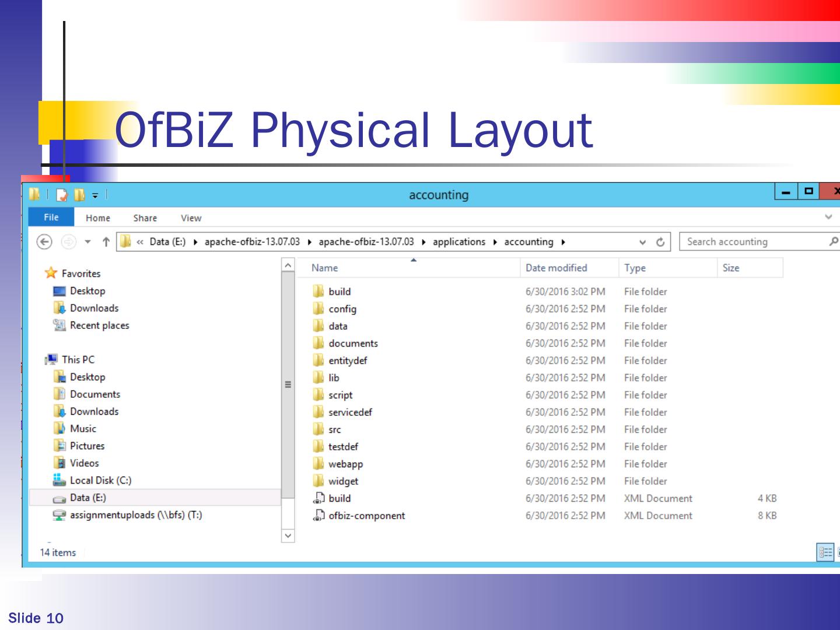Click the widget folder icon

tap(318, 481)
